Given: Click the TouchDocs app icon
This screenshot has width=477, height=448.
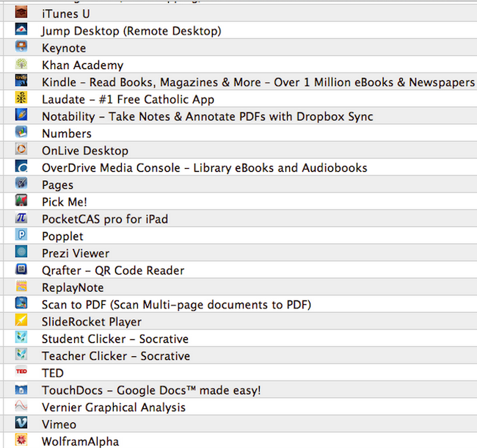Looking at the screenshot, I should click(x=21, y=389).
